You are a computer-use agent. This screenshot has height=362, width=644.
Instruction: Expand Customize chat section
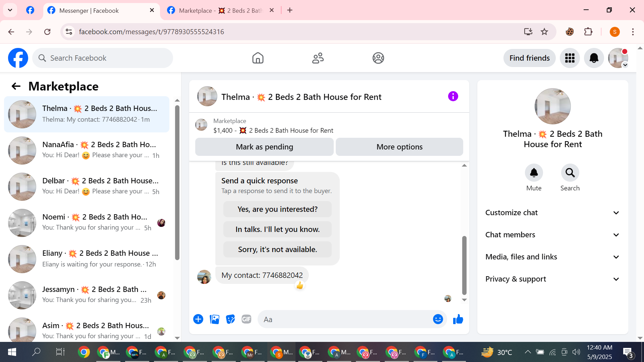click(x=552, y=213)
